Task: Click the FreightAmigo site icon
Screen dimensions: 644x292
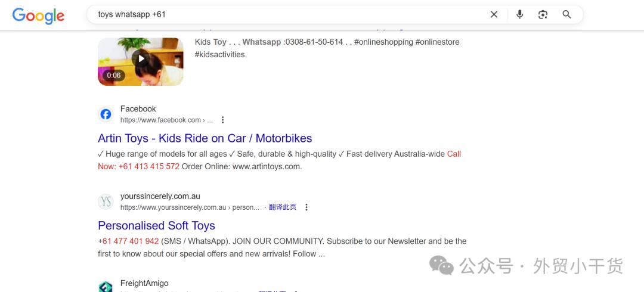Action: point(106,287)
